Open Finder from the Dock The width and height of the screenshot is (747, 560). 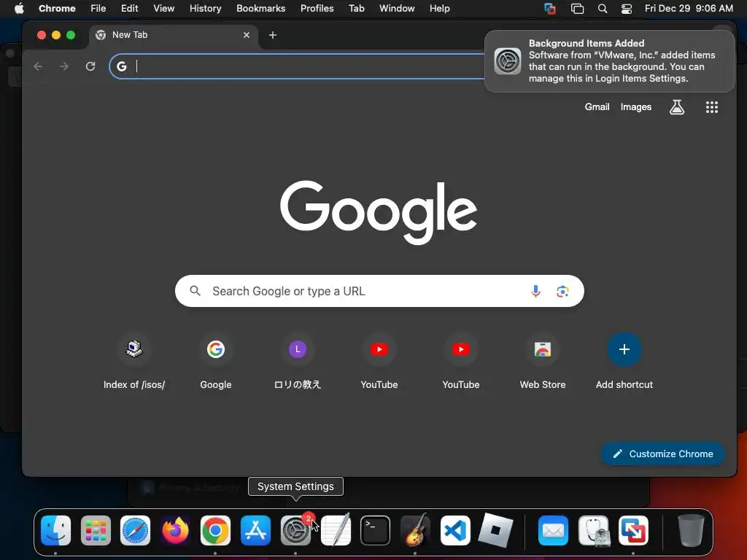55,530
